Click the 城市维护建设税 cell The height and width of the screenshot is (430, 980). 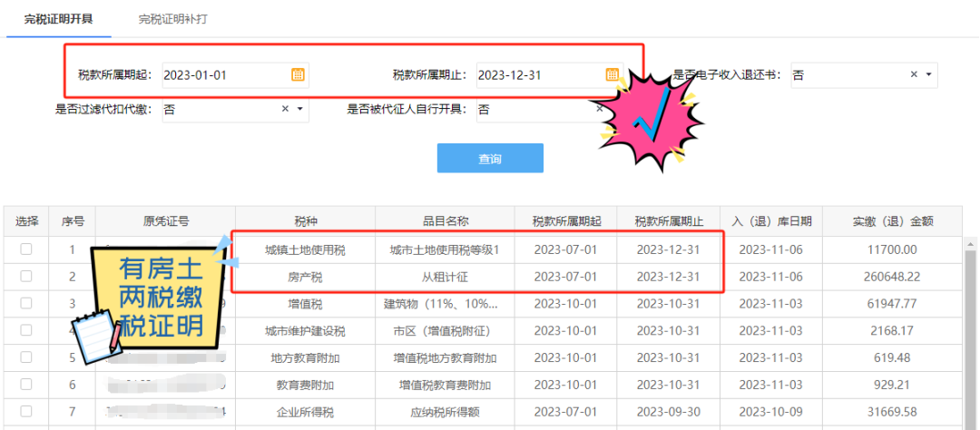click(x=305, y=331)
